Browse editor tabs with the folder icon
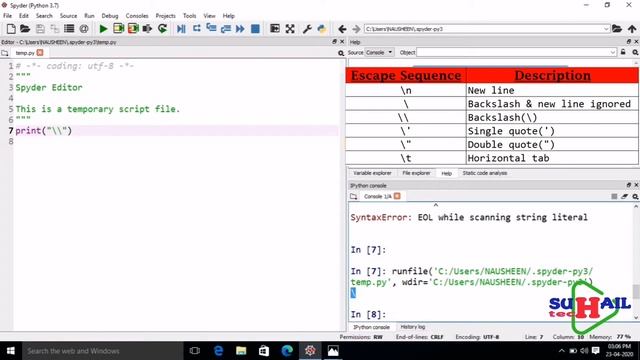The image size is (640, 360). [5, 53]
